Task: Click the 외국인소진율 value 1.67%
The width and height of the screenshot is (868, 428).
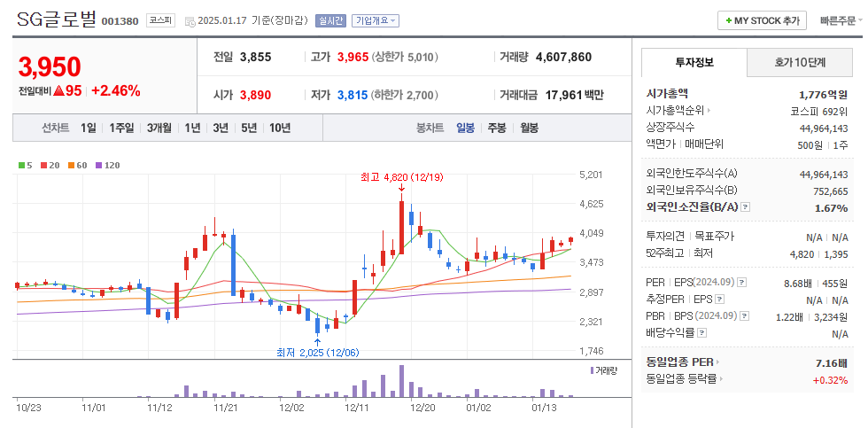Action: 832,208
